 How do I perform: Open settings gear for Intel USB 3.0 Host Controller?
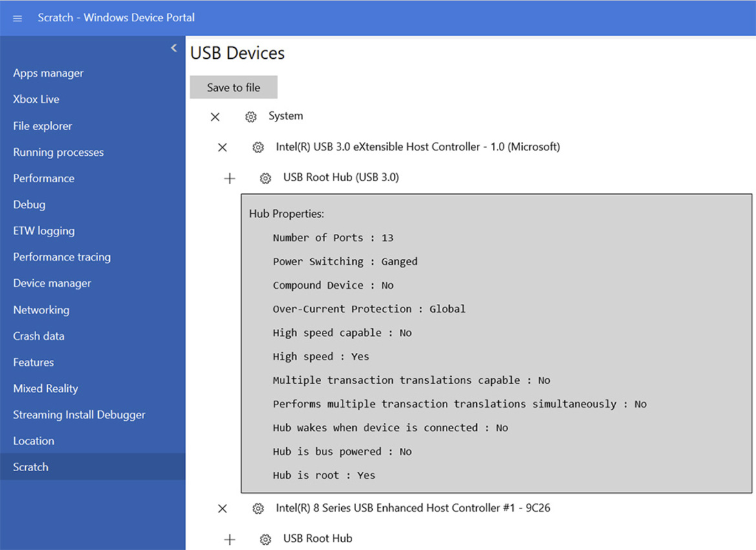[x=258, y=147]
